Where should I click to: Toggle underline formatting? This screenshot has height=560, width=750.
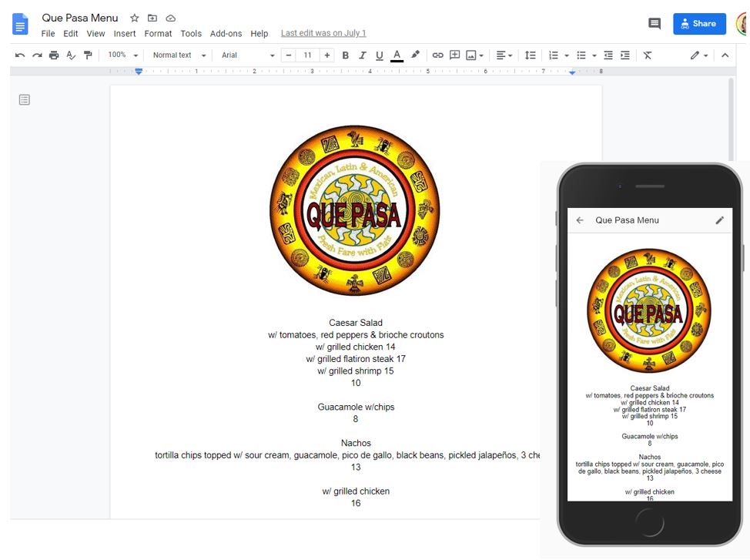(380, 55)
